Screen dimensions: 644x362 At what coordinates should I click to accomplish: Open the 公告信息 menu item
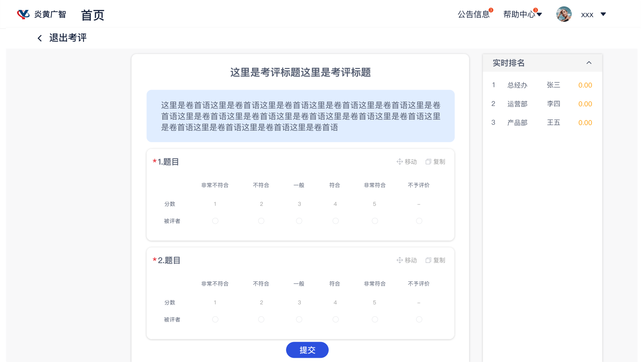pyautogui.click(x=473, y=15)
